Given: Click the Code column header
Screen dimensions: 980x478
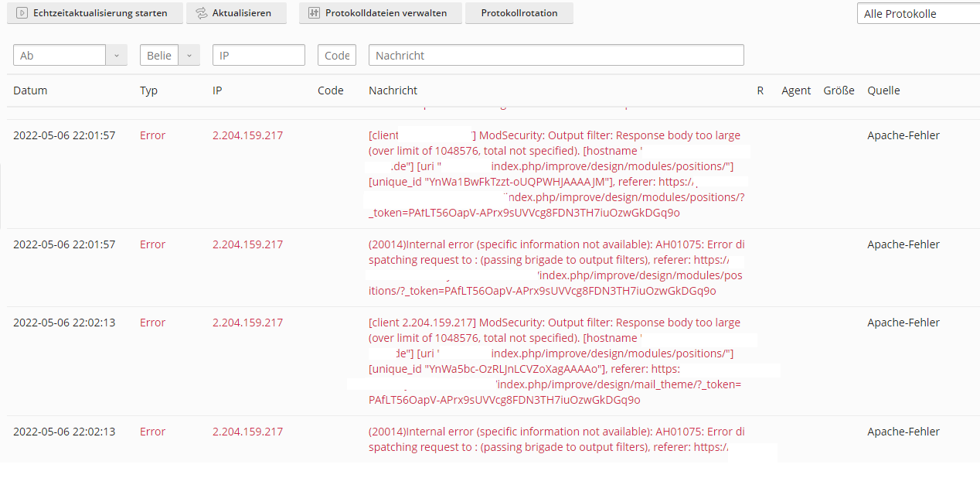Looking at the screenshot, I should 331,90.
